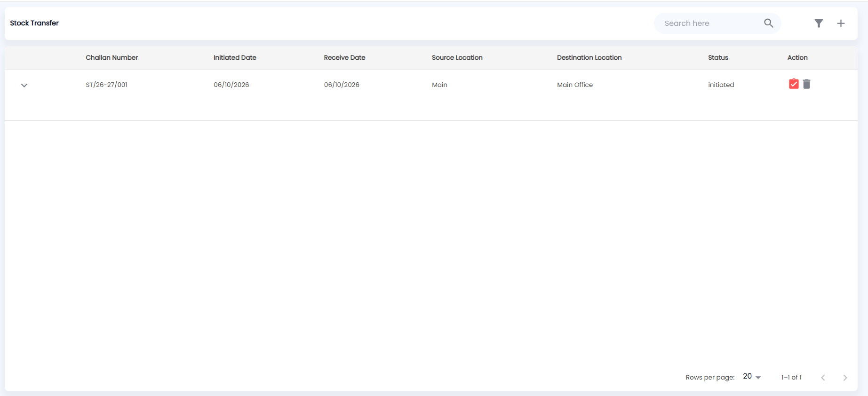Delete transfer ST/26-27/001 with trash icon
Screen dimensions: 868x396
click(x=806, y=84)
